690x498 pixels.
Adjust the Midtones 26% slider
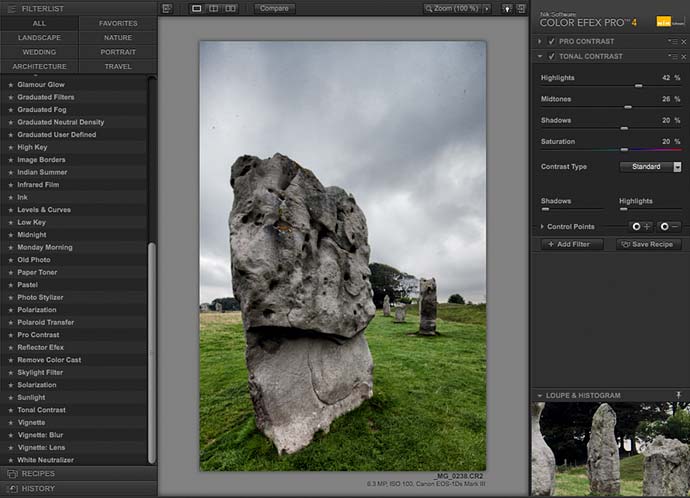pos(628,107)
